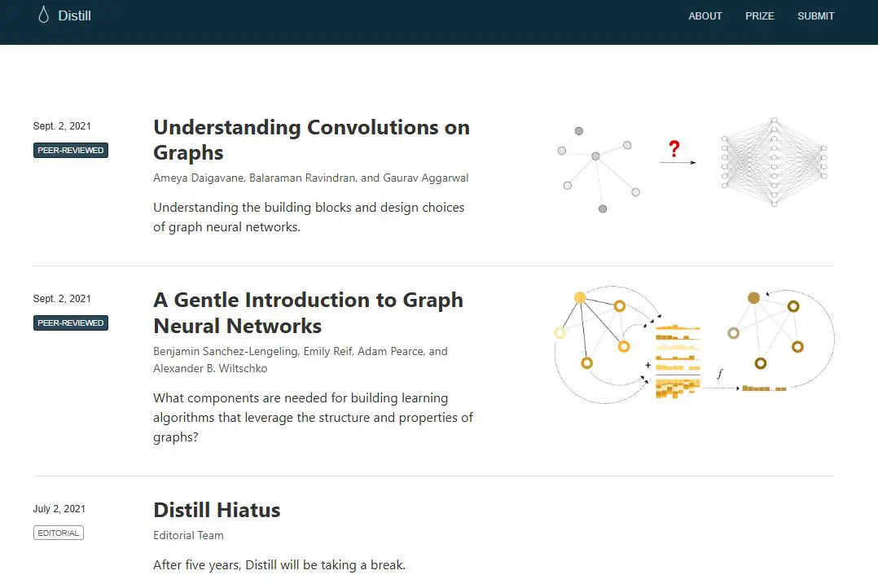Viewport: 878px width, 588px height.
Task: Click the 'Distill' site title text
Action: pyautogui.click(x=76, y=15)
